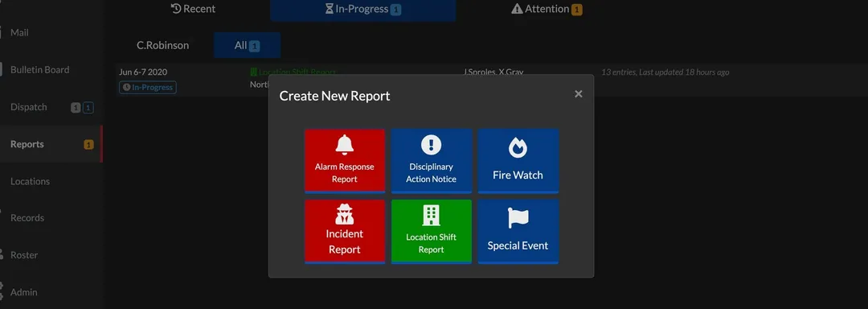This screenshot has height=309, width=868.
Task: Click the orange count badge on the Attention tab
Action: (576, 10)
